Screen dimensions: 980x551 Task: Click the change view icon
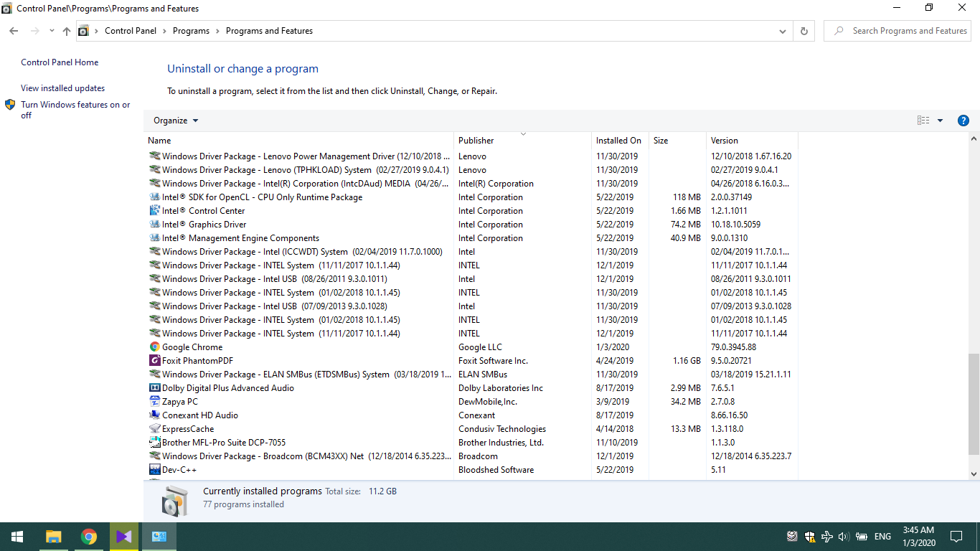[923, 121]
